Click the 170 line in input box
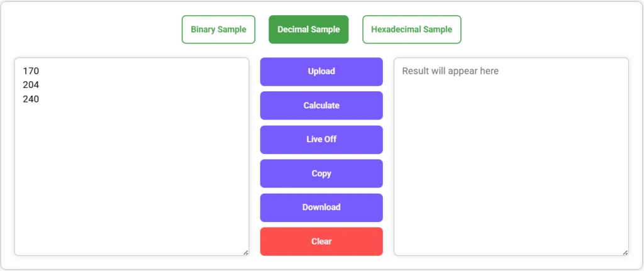644x271 pixels. coord(31,71)
